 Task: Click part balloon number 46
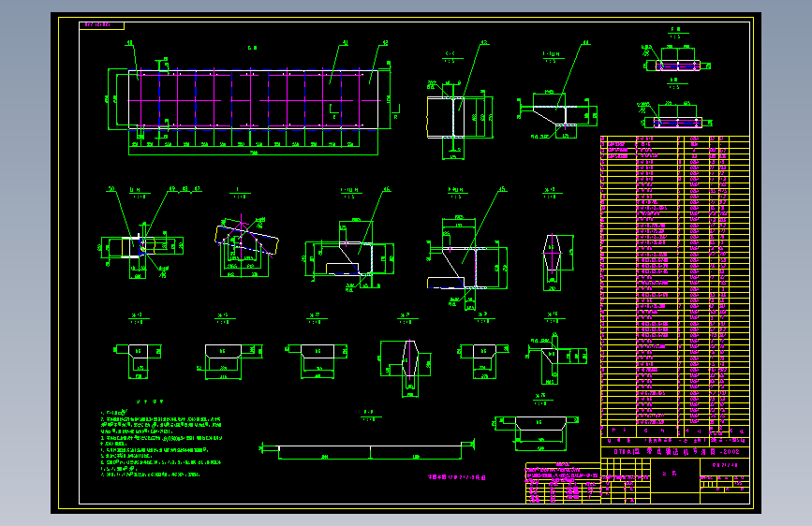point(386,189)
